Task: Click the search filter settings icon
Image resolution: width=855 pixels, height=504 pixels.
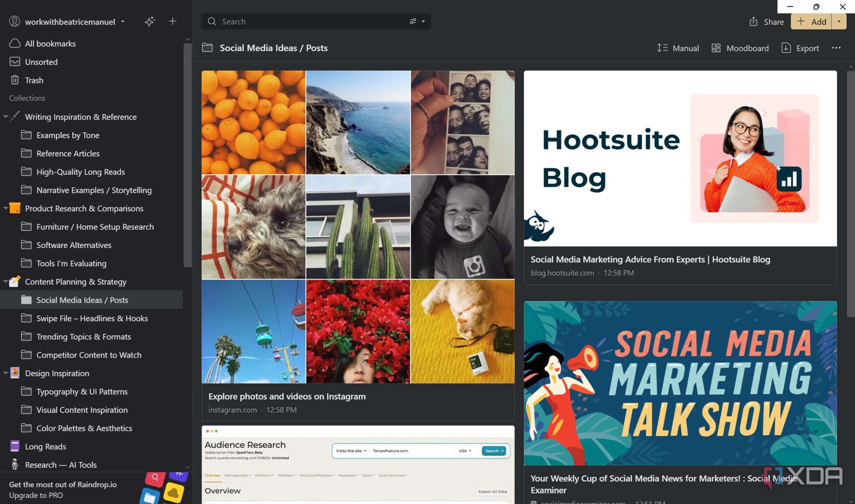Action: 413,22
